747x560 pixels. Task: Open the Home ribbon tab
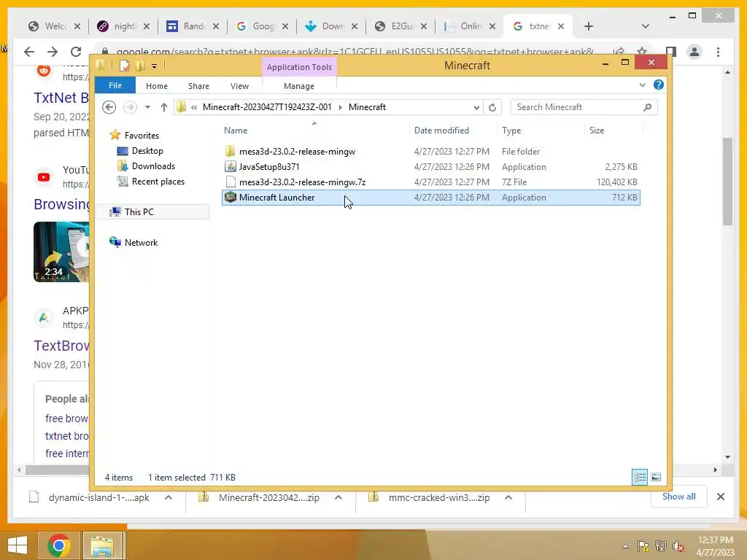[x=157, y=86]
